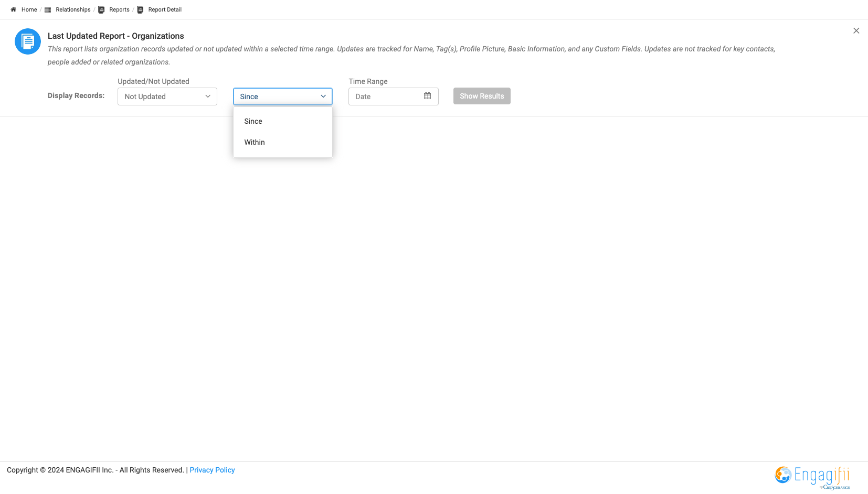Viewport: 868px width, 494px height.
Task: Go back to Reports breadcrumb link
Action: [119, 9]
